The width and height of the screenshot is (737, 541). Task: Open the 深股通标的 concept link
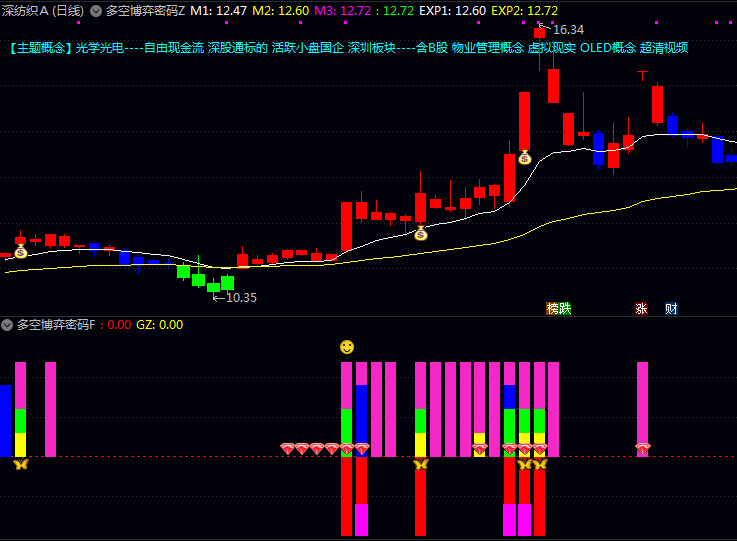click(238, 47)
